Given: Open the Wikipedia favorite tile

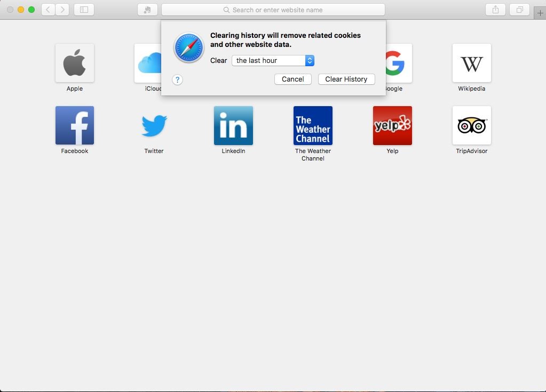Looking at the screenshot, I should coord(471,63).
